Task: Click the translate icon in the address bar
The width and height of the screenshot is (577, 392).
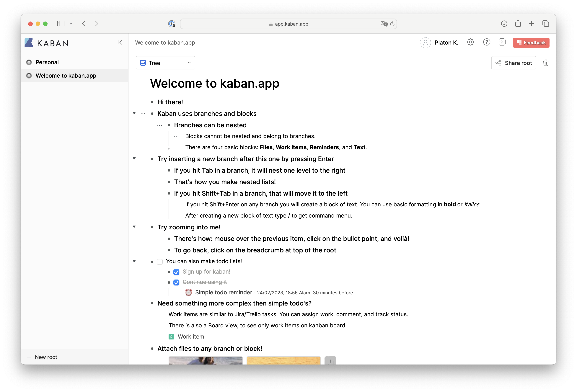Action: tap(384, 24)
